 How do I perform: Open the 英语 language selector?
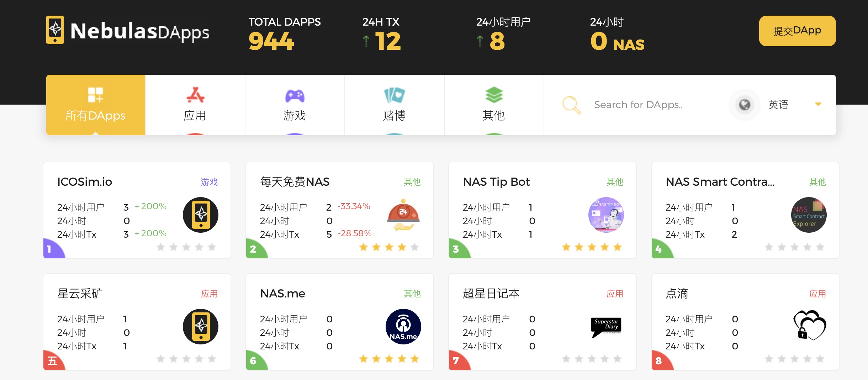tap(776, 105)
